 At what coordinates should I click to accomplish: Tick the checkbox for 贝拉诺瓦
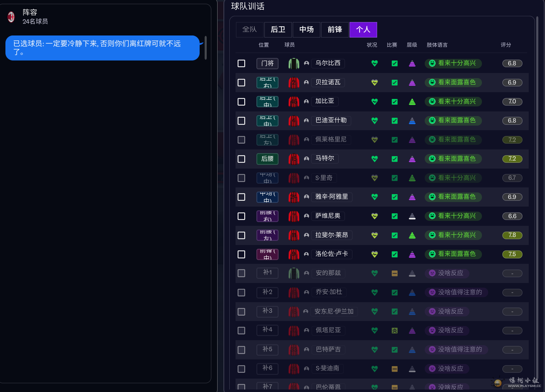241,83
